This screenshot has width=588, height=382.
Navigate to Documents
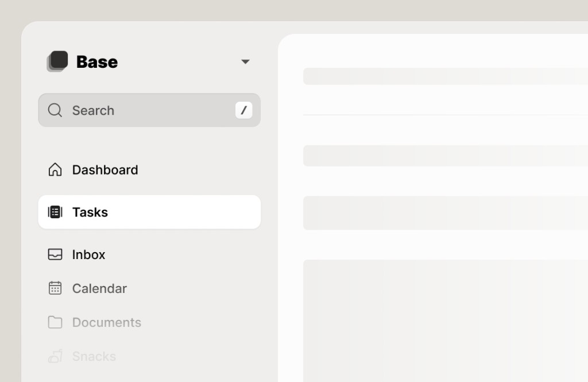106,322
